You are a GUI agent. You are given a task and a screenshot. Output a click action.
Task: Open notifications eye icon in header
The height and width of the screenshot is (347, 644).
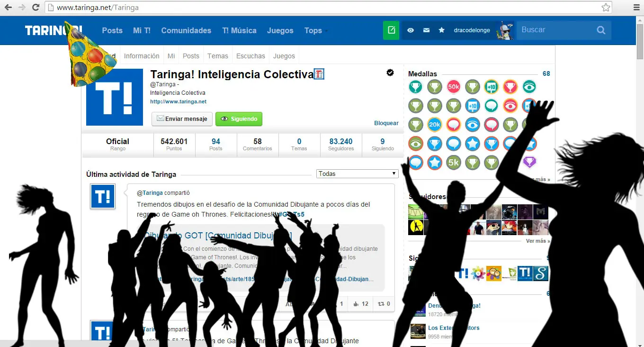point(411,30)
